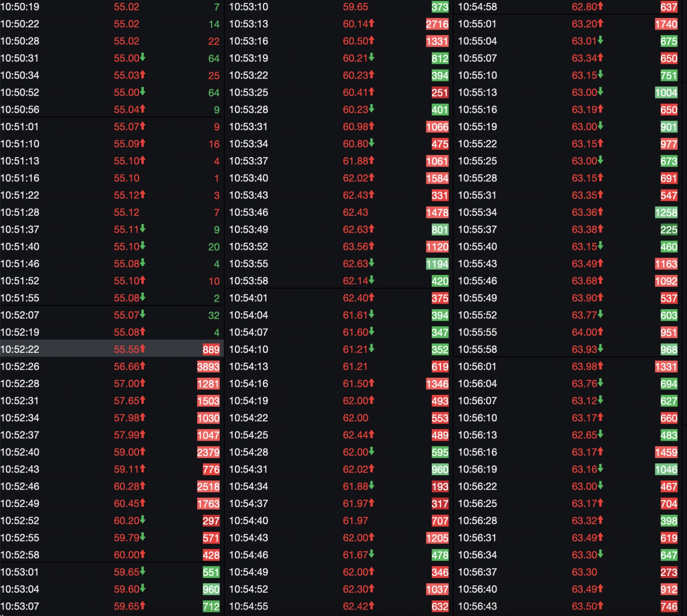The image size is (687, 616).
Task: Click the red 3893 volume box
Action: (x=208, y=366)
